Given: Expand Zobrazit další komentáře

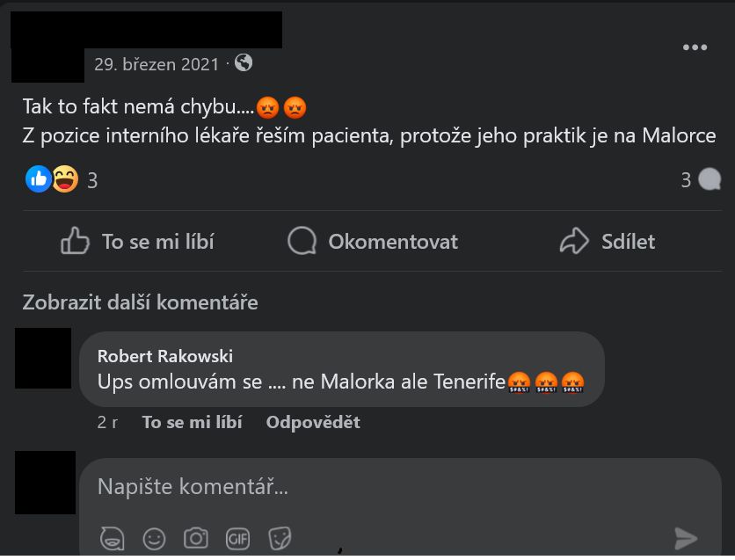Looking at the screenshot, I should (140, 302).
